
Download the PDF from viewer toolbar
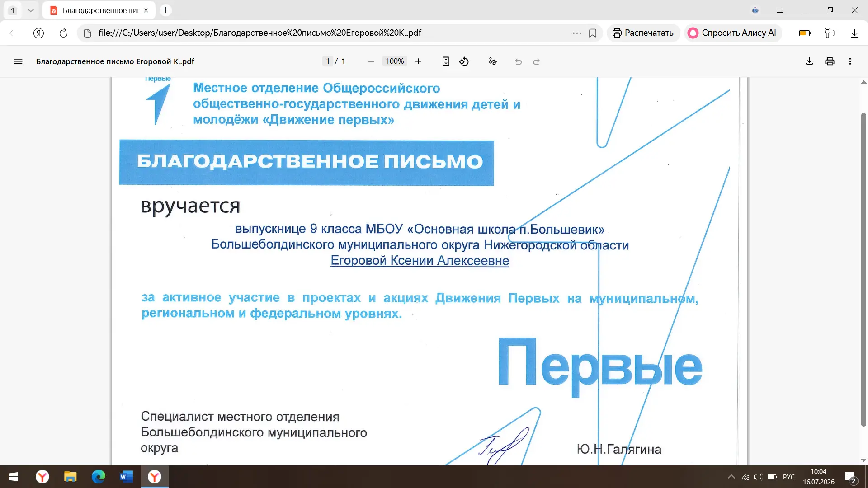pyautogui.click(x=809, y=61)
